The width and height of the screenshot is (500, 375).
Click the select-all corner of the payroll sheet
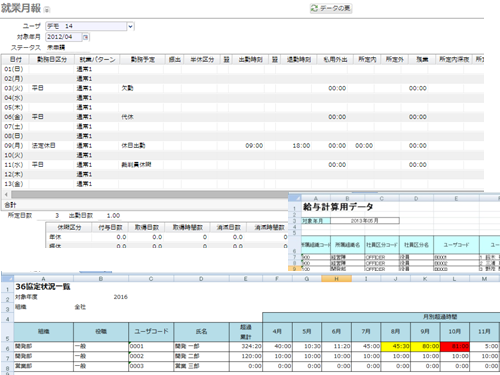tap(294, 199)
